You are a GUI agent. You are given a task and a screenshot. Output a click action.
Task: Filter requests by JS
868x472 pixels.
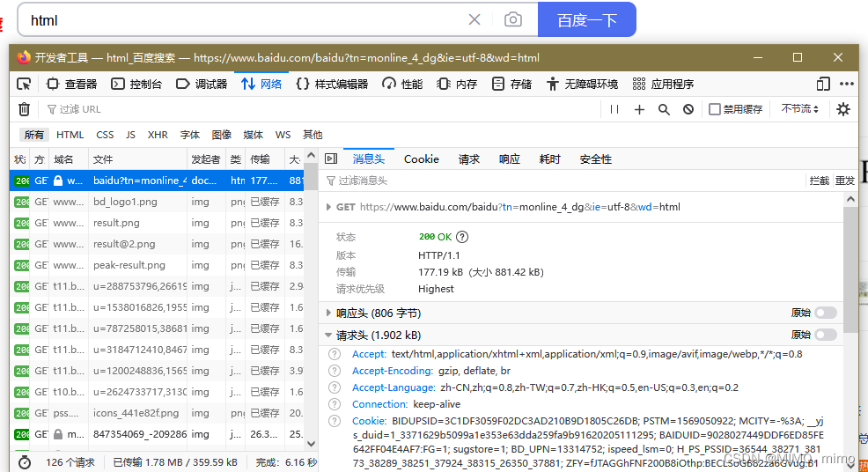click(130, 135)
